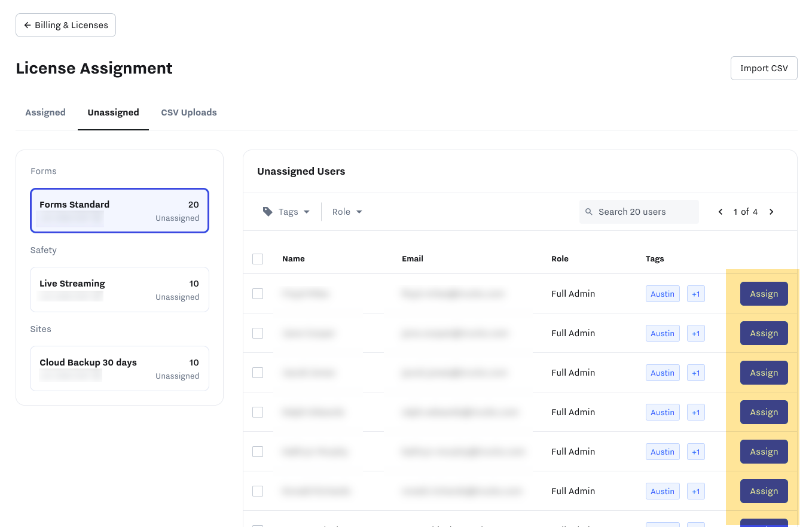Check the fifth user row's checkbox
This screenshot has height=527, width=812.
[258, 452]
